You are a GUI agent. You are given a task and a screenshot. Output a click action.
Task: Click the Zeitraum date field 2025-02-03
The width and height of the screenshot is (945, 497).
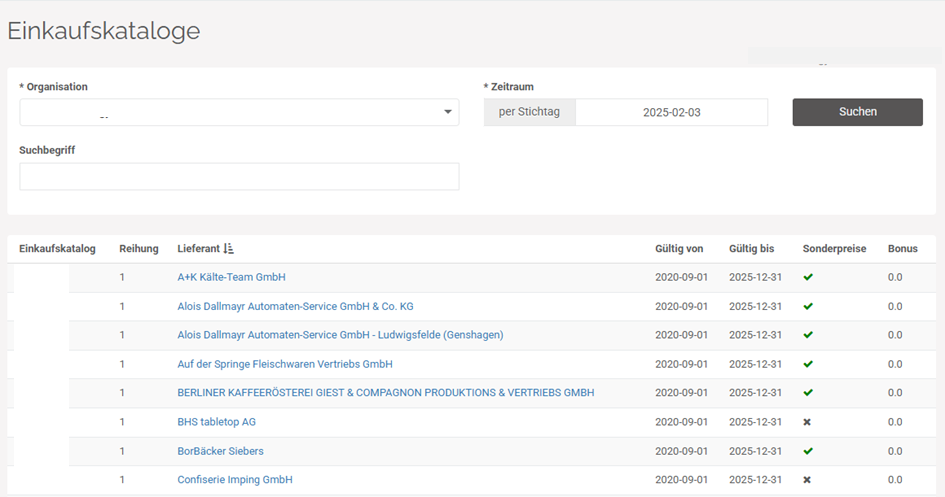coord(671,112)
